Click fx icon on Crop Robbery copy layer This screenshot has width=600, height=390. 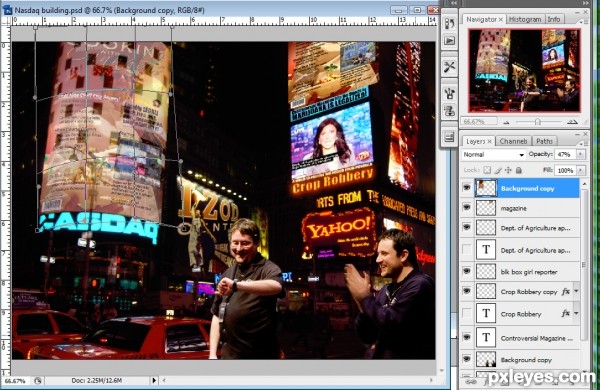(566, 291)
